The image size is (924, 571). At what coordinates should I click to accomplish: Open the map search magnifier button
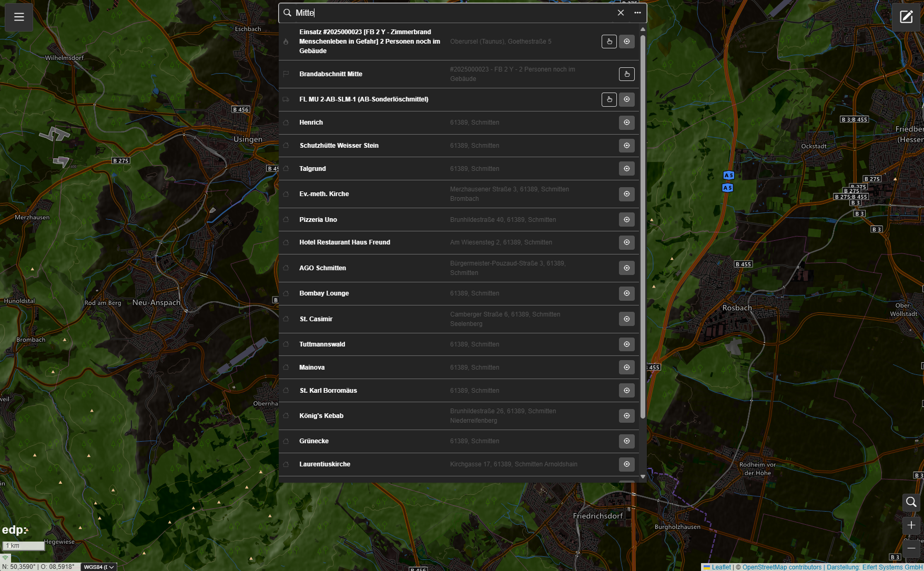click(911, 502)
